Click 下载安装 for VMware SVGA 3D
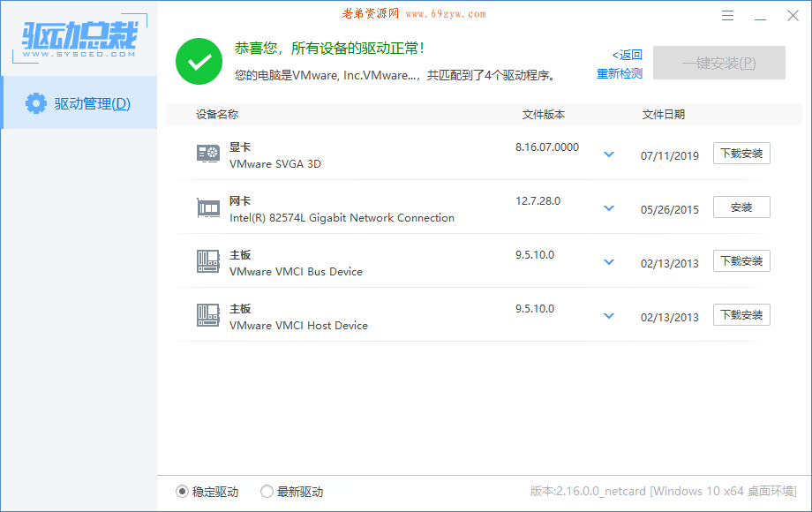The image size is (812, 512). [x=741, y=154]
